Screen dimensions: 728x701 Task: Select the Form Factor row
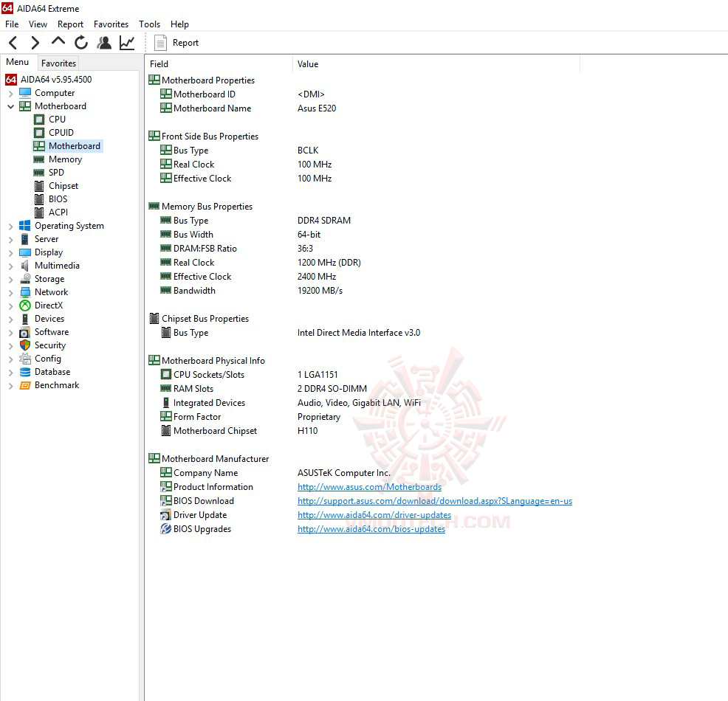tap(363, 417)
